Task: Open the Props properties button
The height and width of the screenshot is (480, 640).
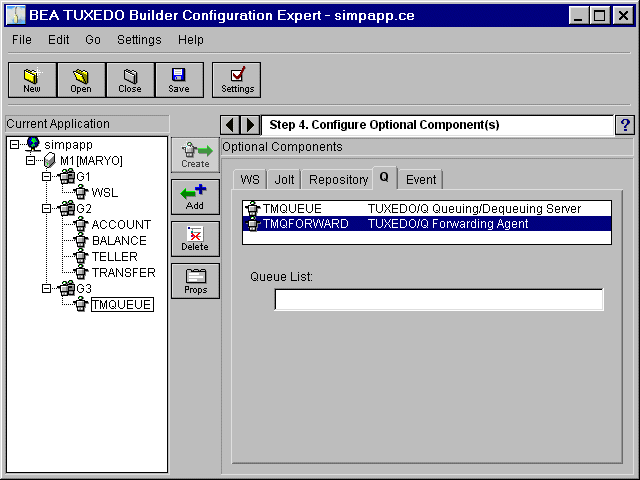Action: [196, 281]
